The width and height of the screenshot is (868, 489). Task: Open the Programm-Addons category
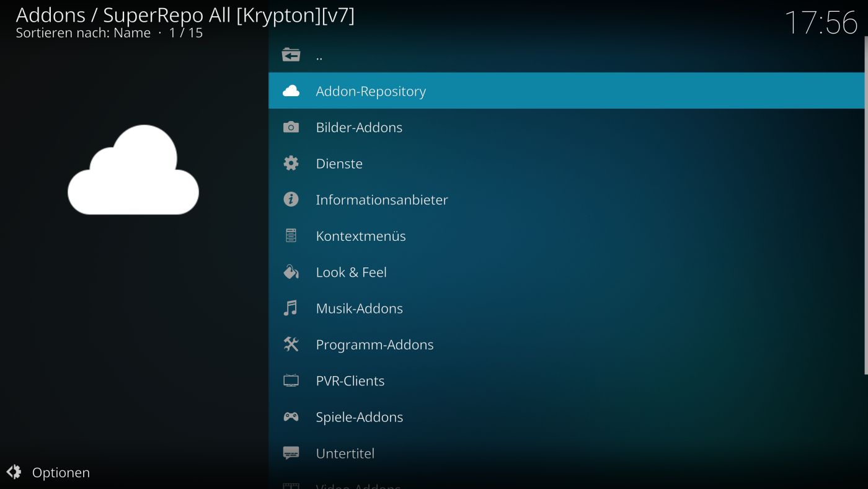click(x=567, y=344)
